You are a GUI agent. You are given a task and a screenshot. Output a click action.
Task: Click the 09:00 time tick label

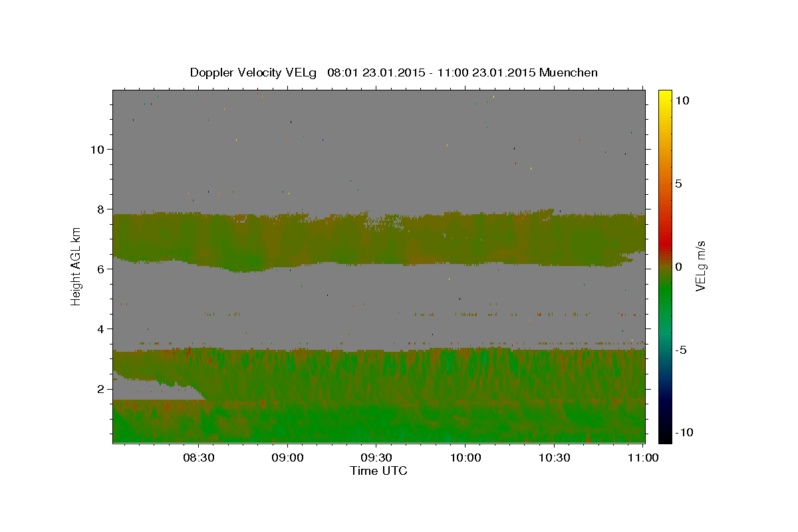pos(288,458)
